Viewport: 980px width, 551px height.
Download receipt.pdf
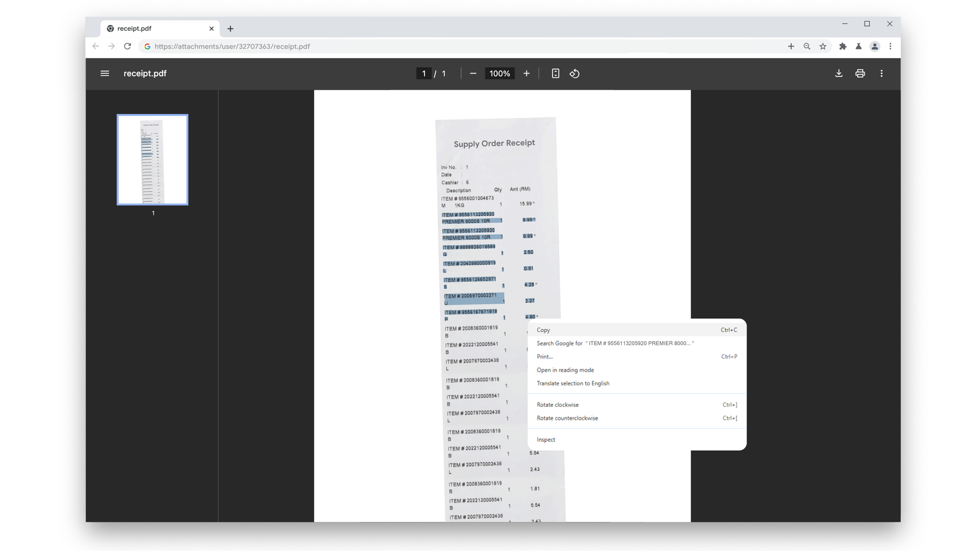click(839, 73)
